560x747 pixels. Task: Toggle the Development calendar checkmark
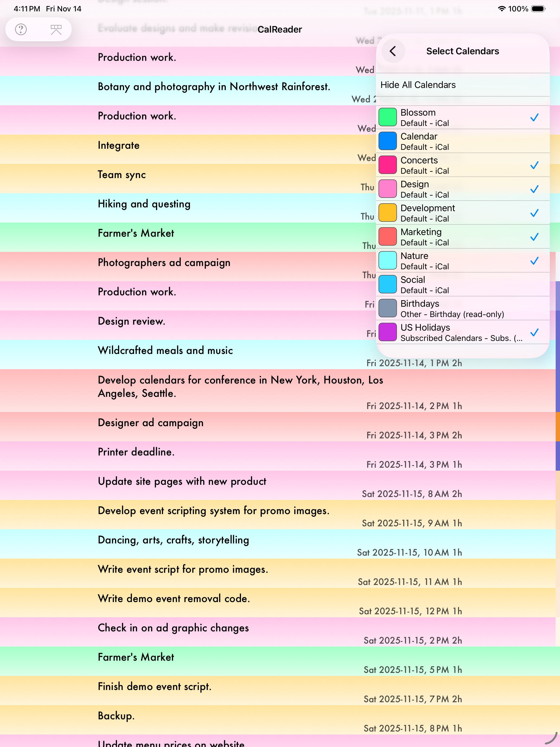click(x=534, y=213)
